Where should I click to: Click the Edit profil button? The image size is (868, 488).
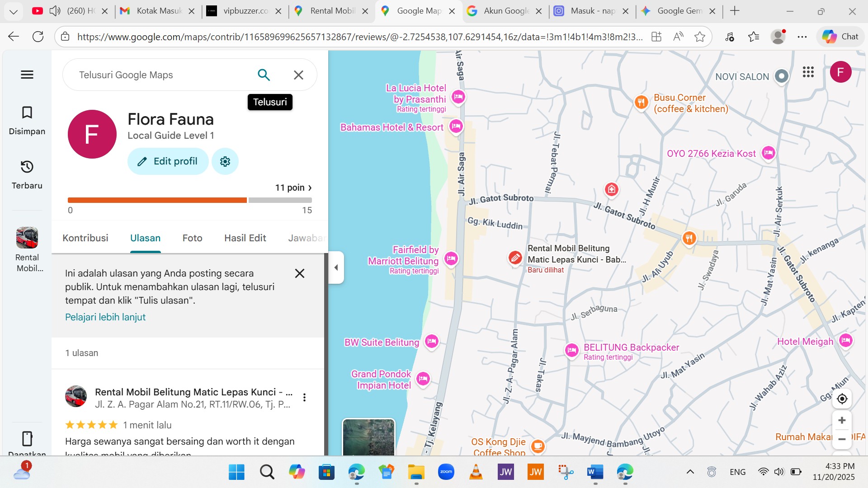168,161
